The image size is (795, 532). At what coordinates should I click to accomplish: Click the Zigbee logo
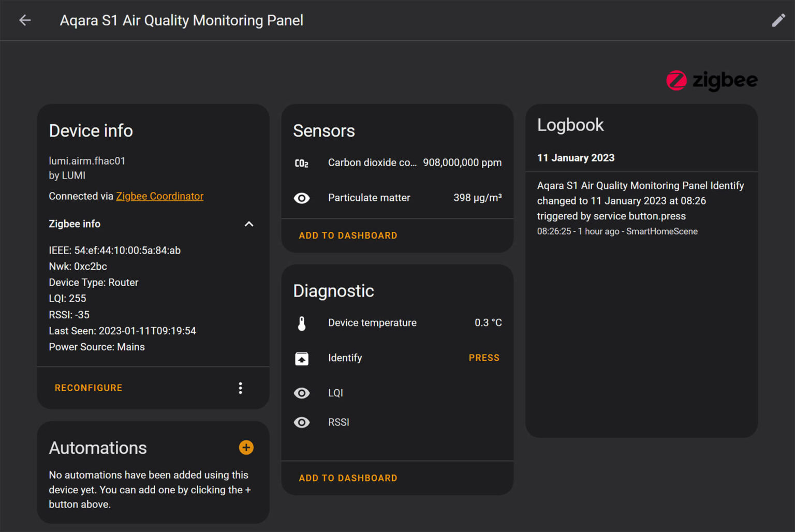click(712, 80)
